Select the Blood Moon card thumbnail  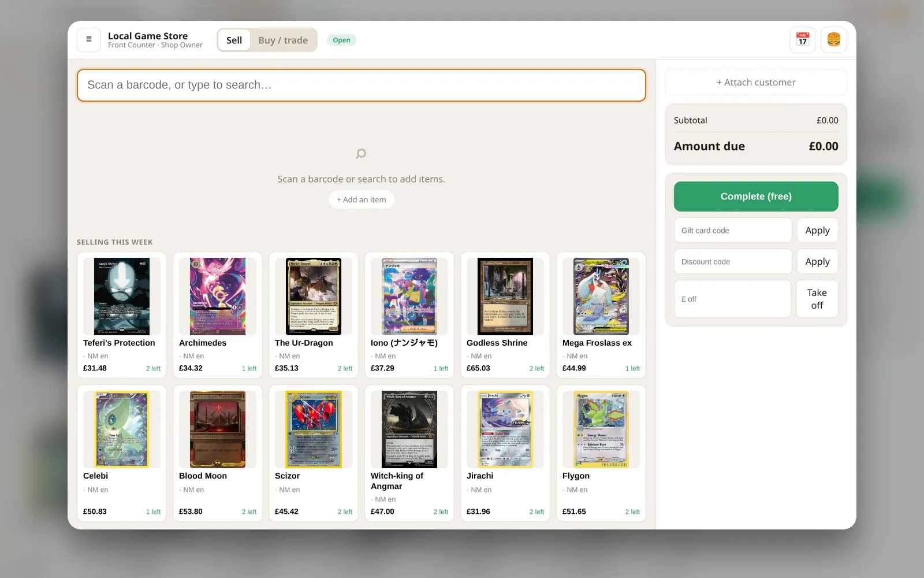tap(218, 429)
